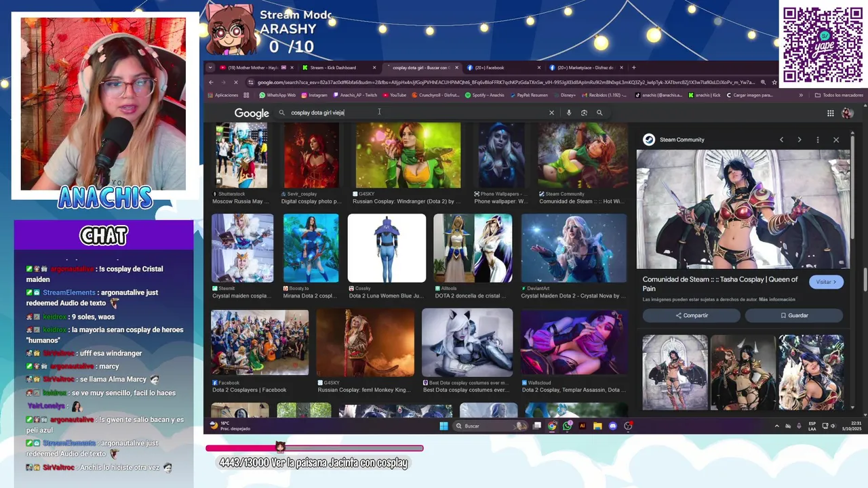The image size is (868, 488).
Task: Click the Steam Community source title
Action: point(682,140)
